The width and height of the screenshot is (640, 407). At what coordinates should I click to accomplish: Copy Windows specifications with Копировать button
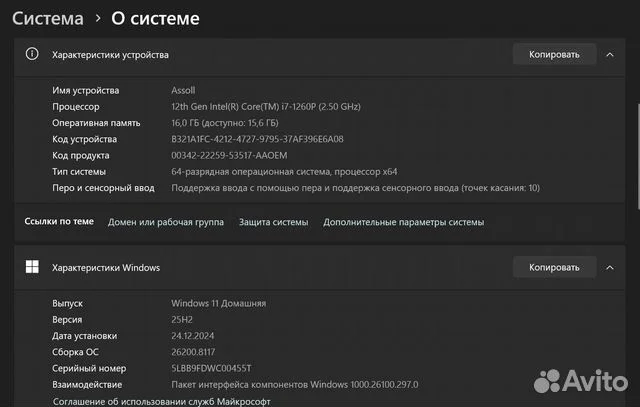[554, 267]
